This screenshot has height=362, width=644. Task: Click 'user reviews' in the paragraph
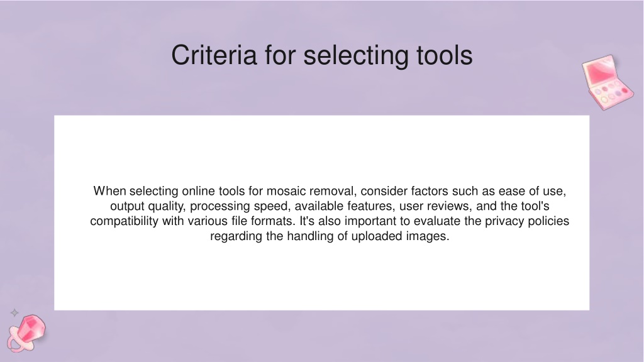point(435,206)
